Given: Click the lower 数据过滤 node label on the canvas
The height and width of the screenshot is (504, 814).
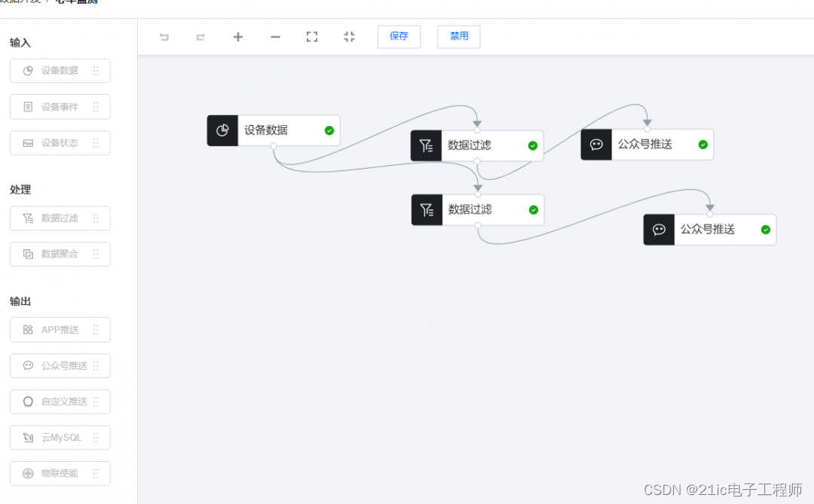Looking at the screenshot, I should click(x=470, y=209).
